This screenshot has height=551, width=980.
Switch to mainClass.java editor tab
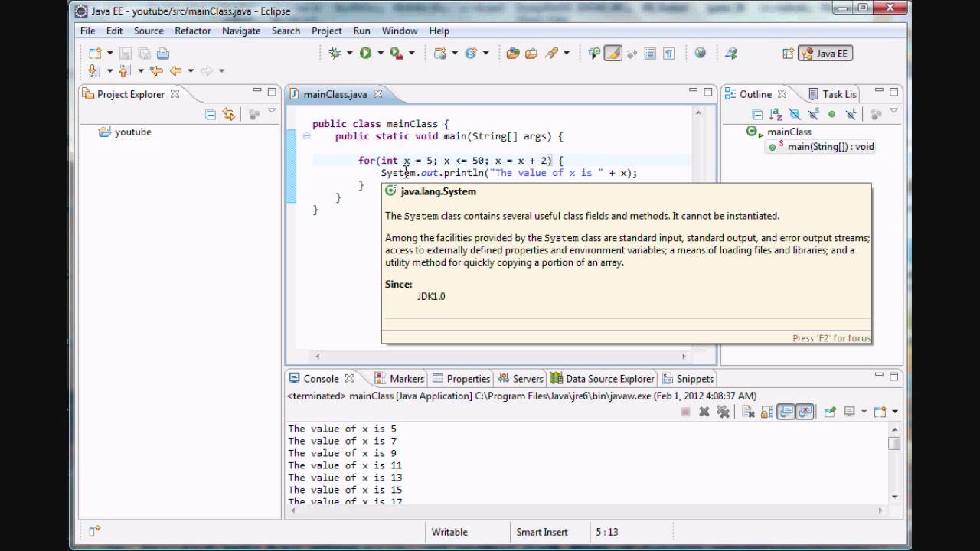[x=335, y=94]
